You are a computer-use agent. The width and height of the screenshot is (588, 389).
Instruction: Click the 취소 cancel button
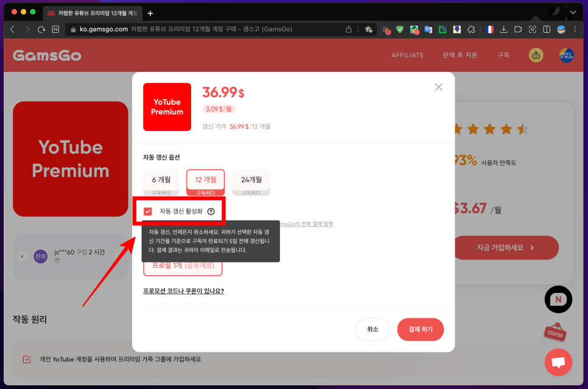pyautogui.click(x=373, y=329)
